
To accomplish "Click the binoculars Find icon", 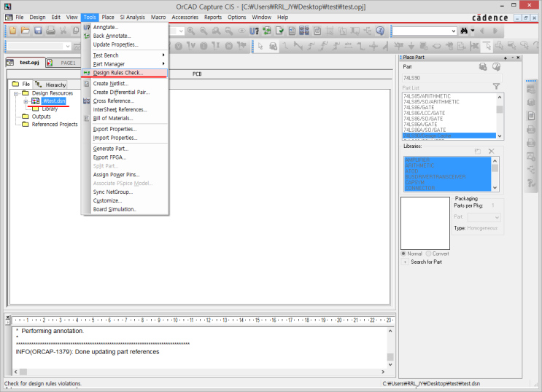I will coord(464,31).
